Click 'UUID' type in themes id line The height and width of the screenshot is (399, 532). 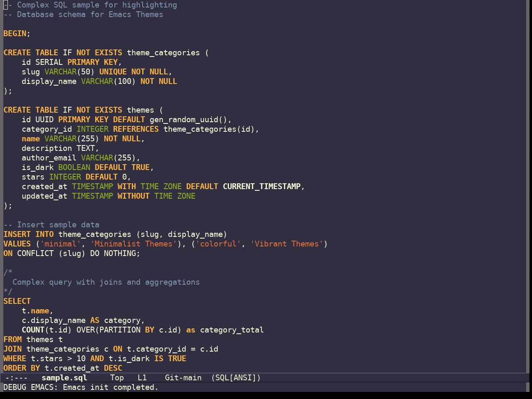pos(44,120)
